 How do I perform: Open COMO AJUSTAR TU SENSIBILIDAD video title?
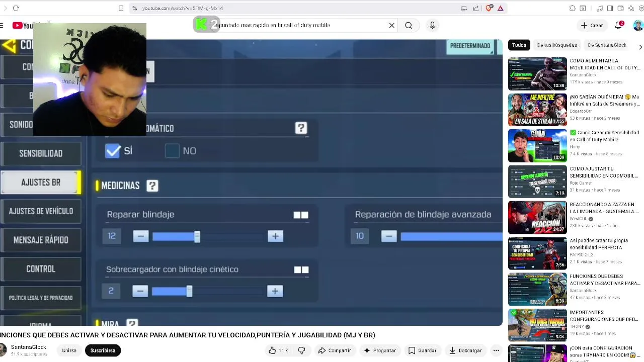(604, 172)
